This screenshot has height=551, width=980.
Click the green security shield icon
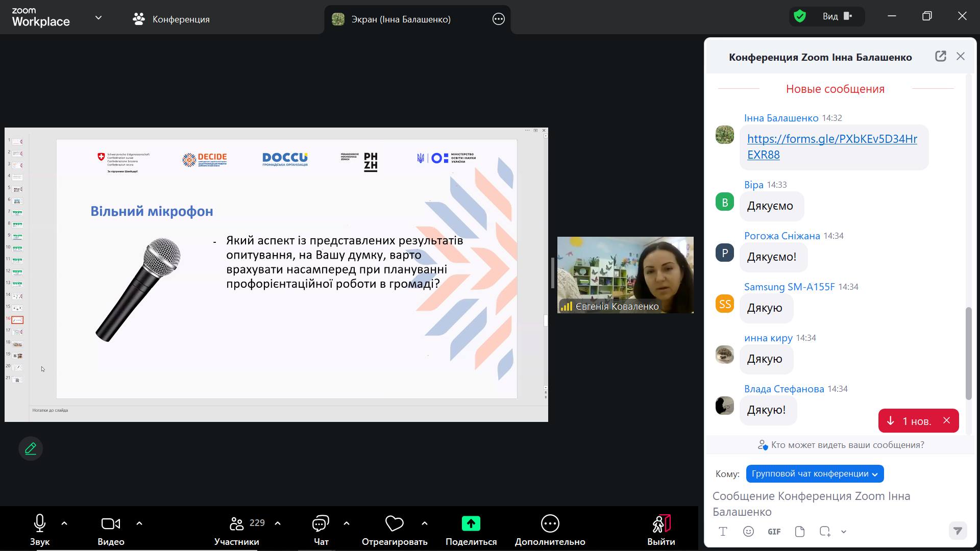[800, 16]
